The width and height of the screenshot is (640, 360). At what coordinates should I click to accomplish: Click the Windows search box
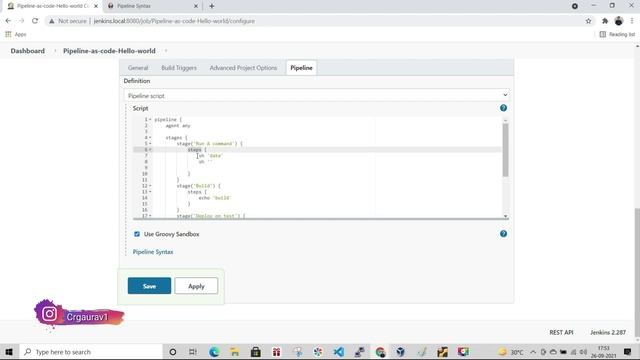pos(91,352)
